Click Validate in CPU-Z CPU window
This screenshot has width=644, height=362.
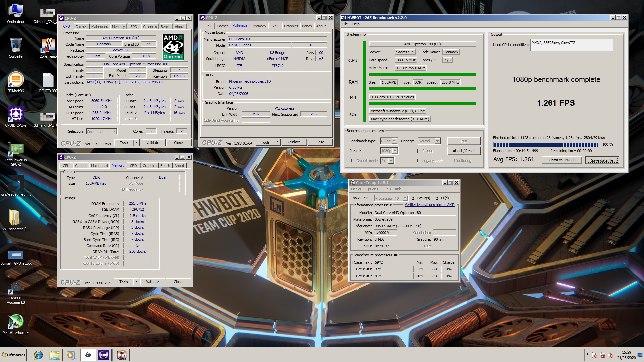click(153, 143)
